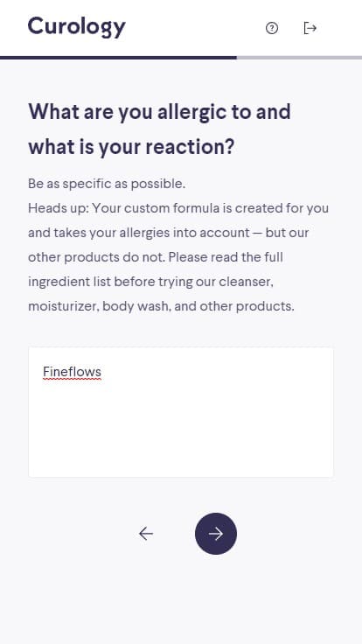Click the empty page background below the arrow buttons
The height and width of the screenshot is (644, 362).
coord(181,599)
